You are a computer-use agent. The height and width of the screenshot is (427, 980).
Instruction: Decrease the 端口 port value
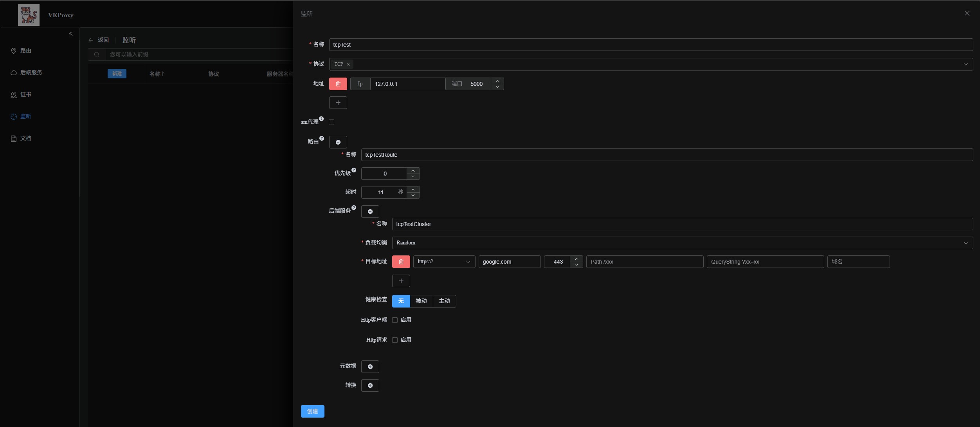[497, 87]
